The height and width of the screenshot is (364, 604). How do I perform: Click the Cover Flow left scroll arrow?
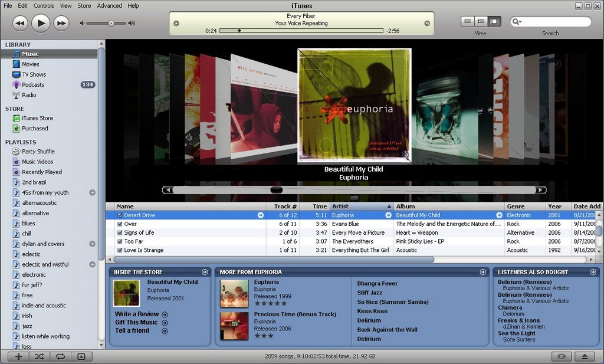coord(168,190)
